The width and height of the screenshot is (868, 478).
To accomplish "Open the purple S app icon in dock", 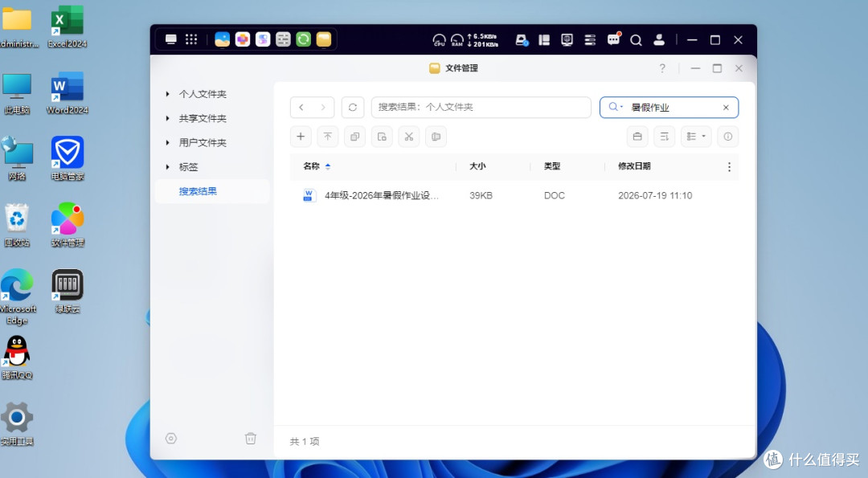I will tap(263, 39).
